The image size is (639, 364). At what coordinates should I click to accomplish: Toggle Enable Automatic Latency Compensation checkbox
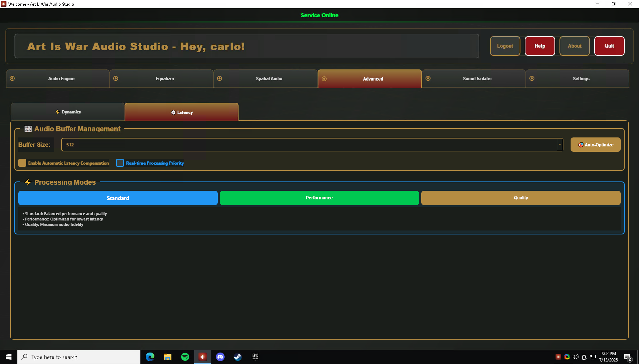pyautogui.click(x=22, y=163)
